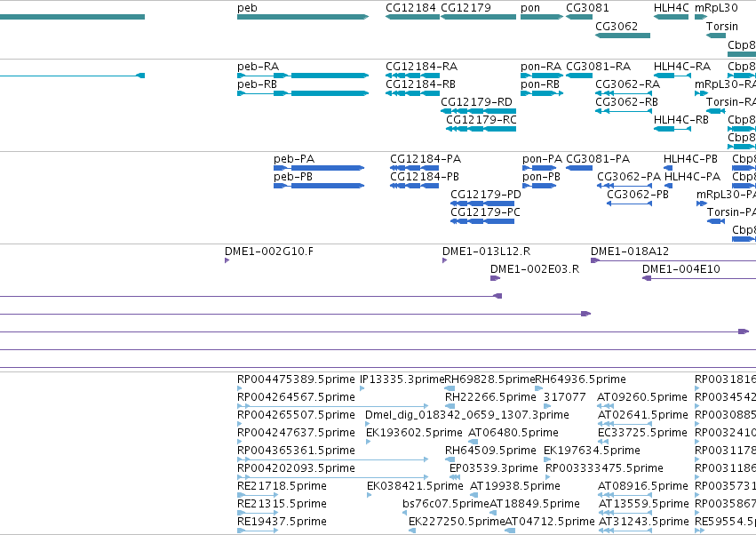This screenshot has width=756, height=535.
Task: Click the EC33725.5prime EST
Action: point(603,442)
